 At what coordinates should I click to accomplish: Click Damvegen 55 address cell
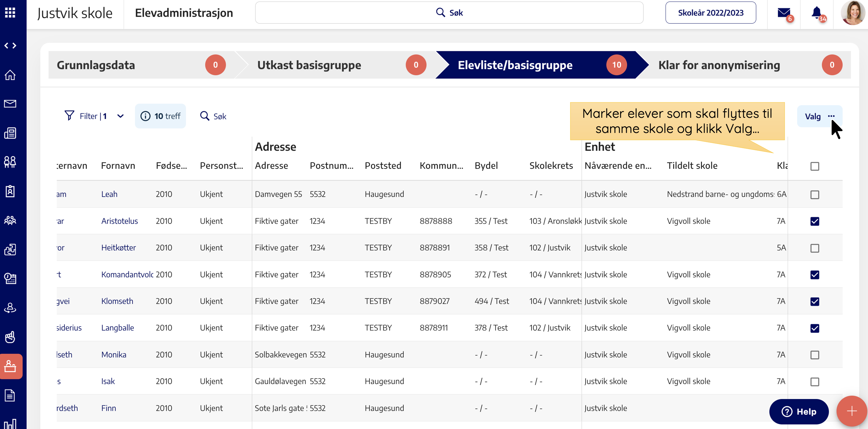point(278,194)
